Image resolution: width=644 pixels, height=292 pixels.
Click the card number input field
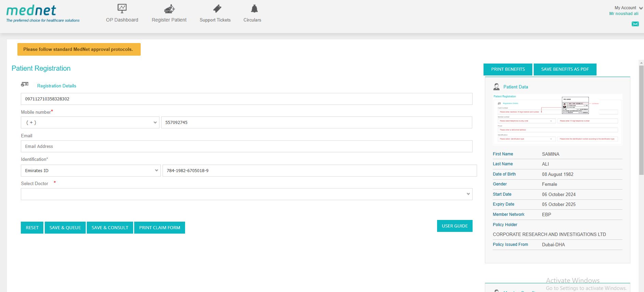point(247,99)
